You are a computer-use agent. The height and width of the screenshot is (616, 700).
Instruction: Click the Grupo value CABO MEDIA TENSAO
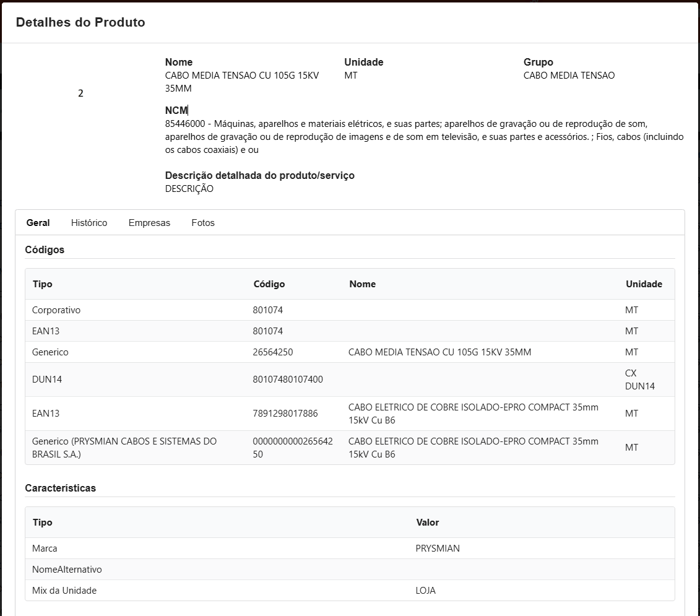click(x=569, y=76)
